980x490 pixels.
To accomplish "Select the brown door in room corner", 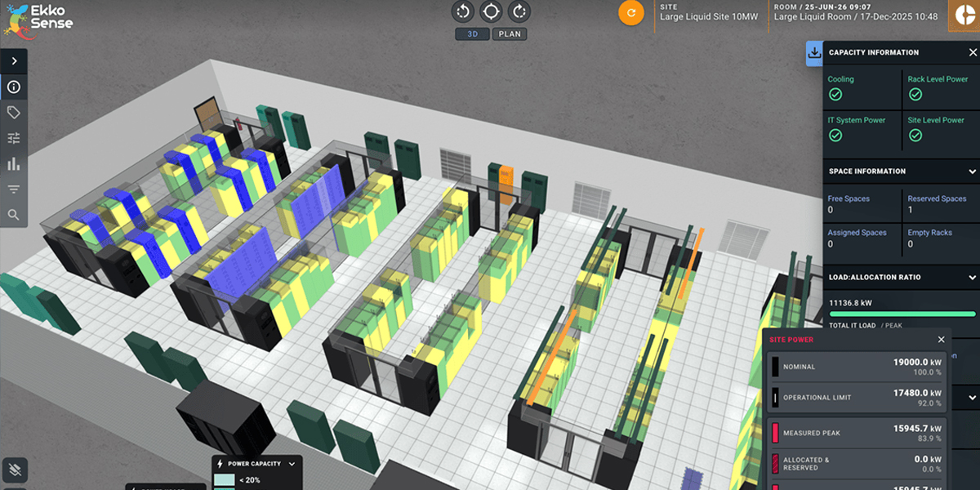I will [x=207, y=114].
